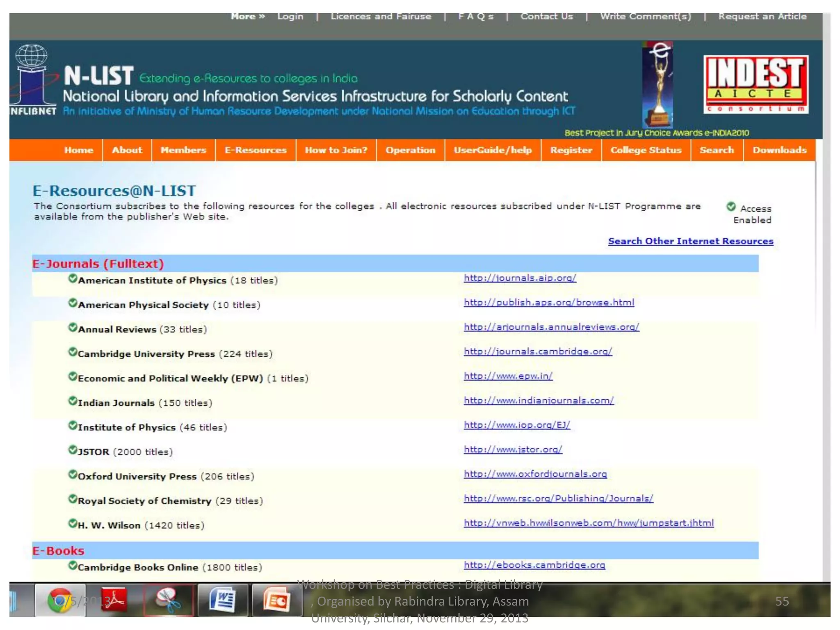Open PowerPoint from the taskbar
This screenshot has height=630, width=840.
(277, 600)
